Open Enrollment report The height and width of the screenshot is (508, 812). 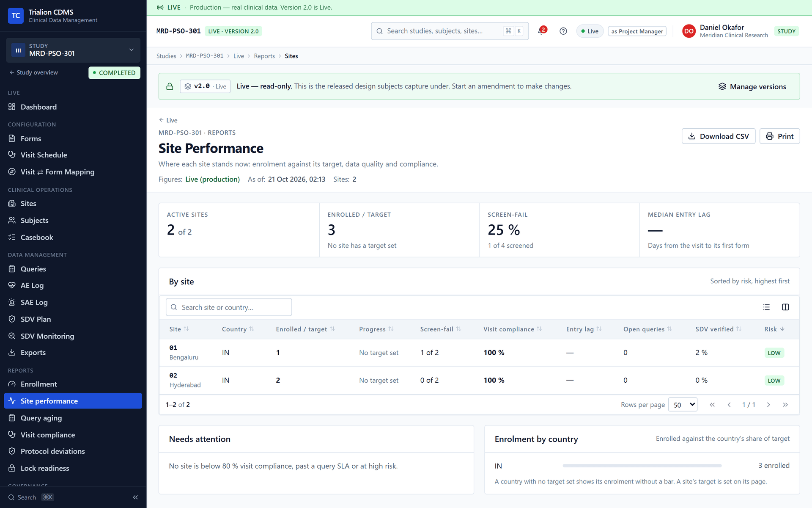[x=73, y=384]
